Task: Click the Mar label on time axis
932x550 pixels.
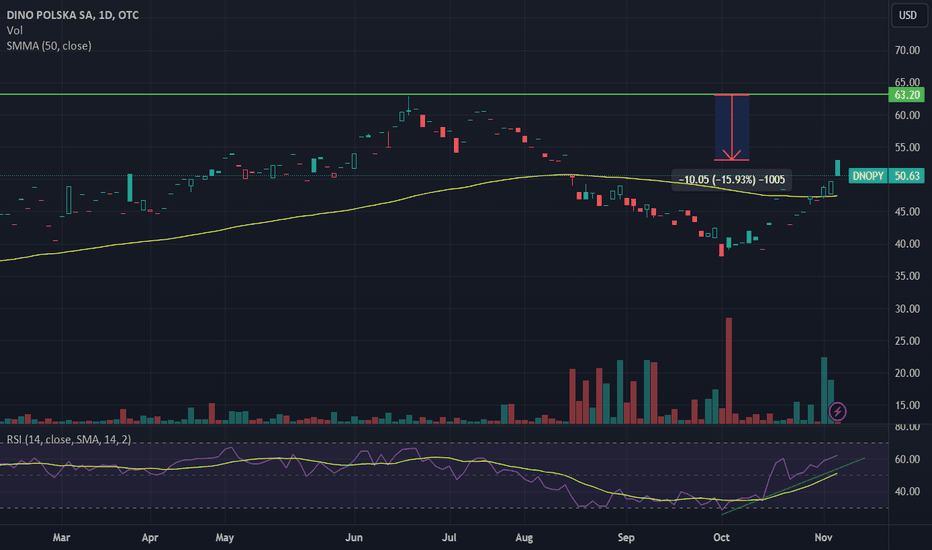Action: coord(61,538)
